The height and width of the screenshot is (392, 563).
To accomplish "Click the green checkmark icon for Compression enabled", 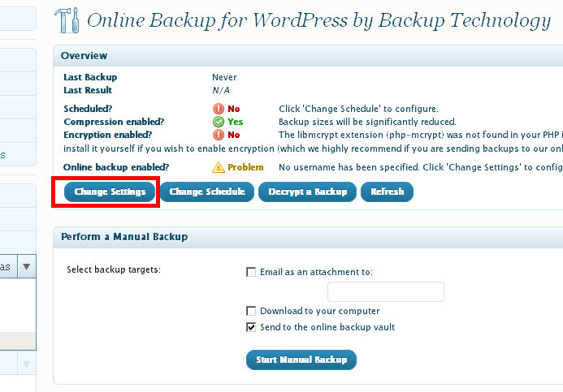I will pos(219,122).
